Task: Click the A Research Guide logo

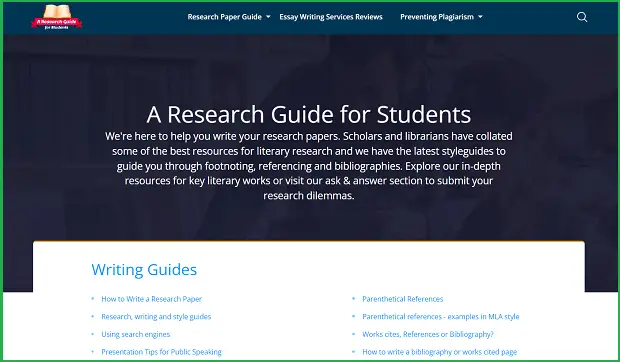Action: [57, 17]
